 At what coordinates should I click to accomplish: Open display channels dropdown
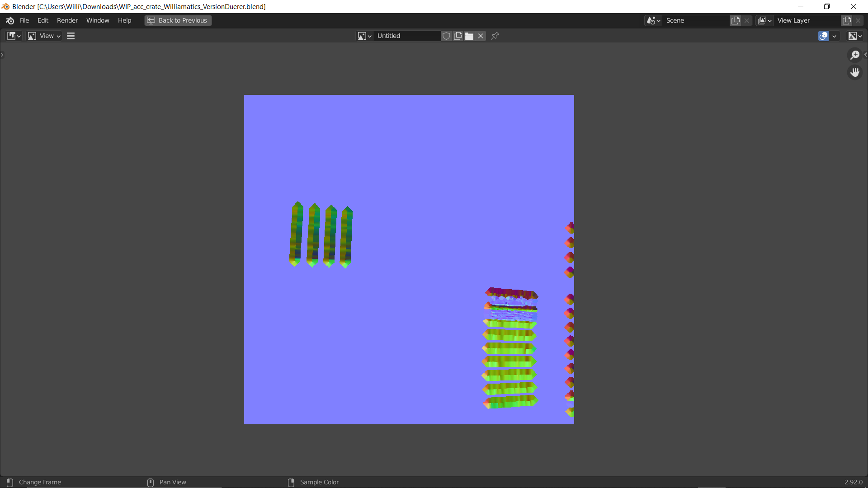[x=855, y=36]
